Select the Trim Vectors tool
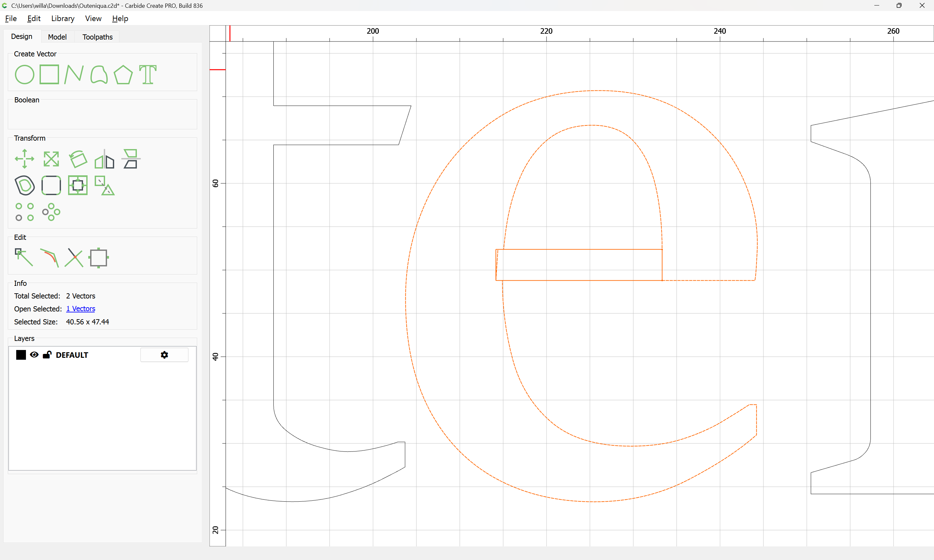 coord(74,258)
